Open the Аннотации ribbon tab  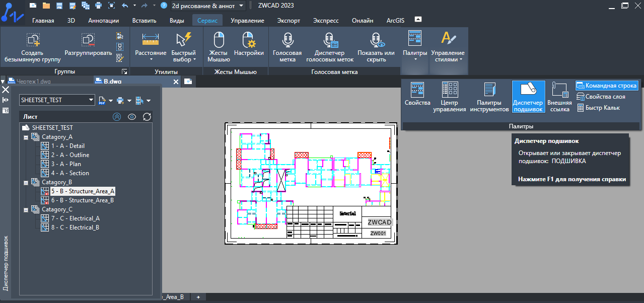pyautogui.click(x=103, y=21)
